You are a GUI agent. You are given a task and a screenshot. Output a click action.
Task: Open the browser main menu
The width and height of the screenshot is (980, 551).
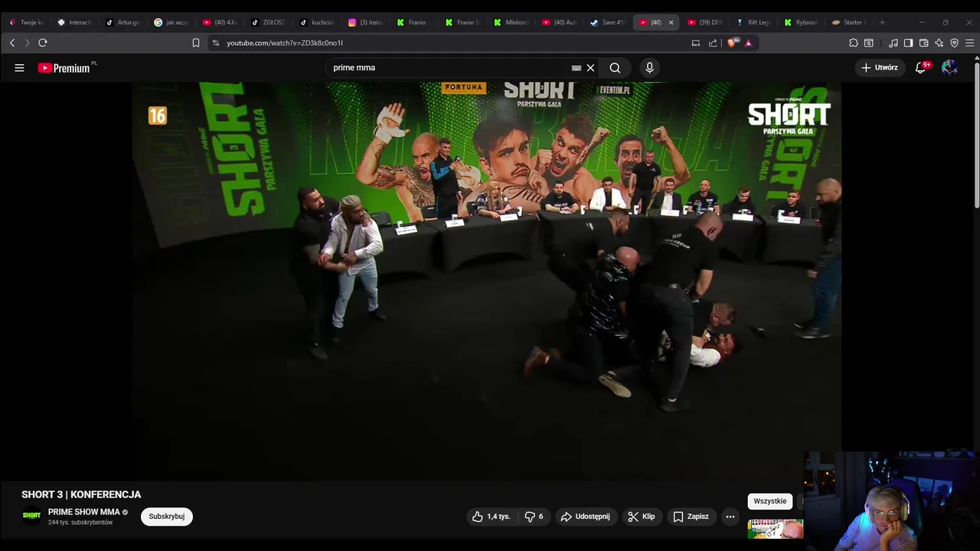(x=969, y=43)
